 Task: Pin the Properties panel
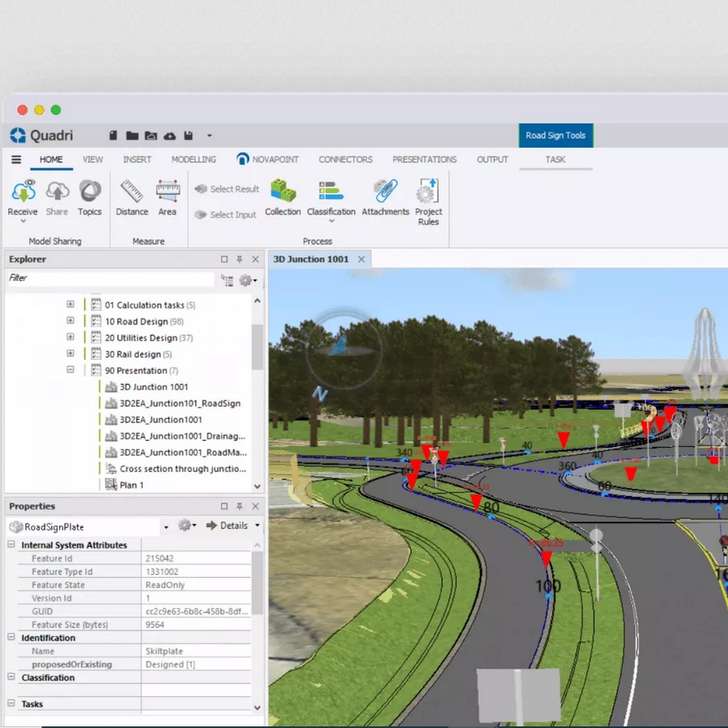pos(239,506)
